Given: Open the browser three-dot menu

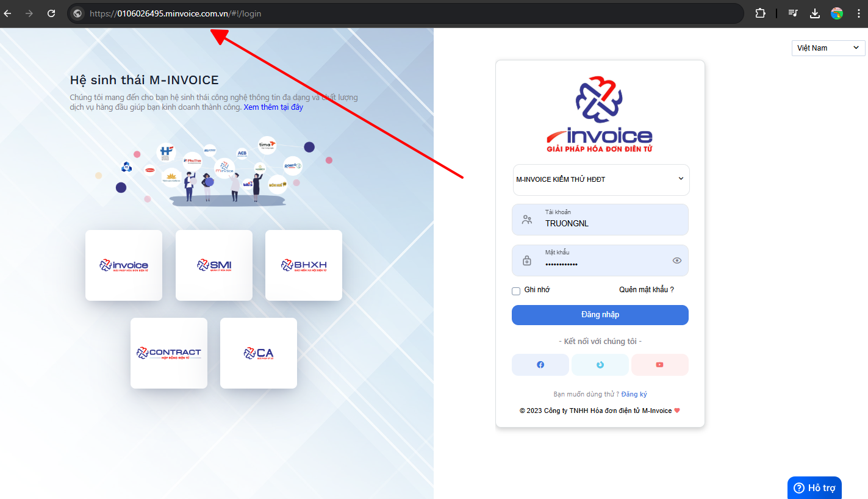Looking at the screenshot, I should point(858,13).
